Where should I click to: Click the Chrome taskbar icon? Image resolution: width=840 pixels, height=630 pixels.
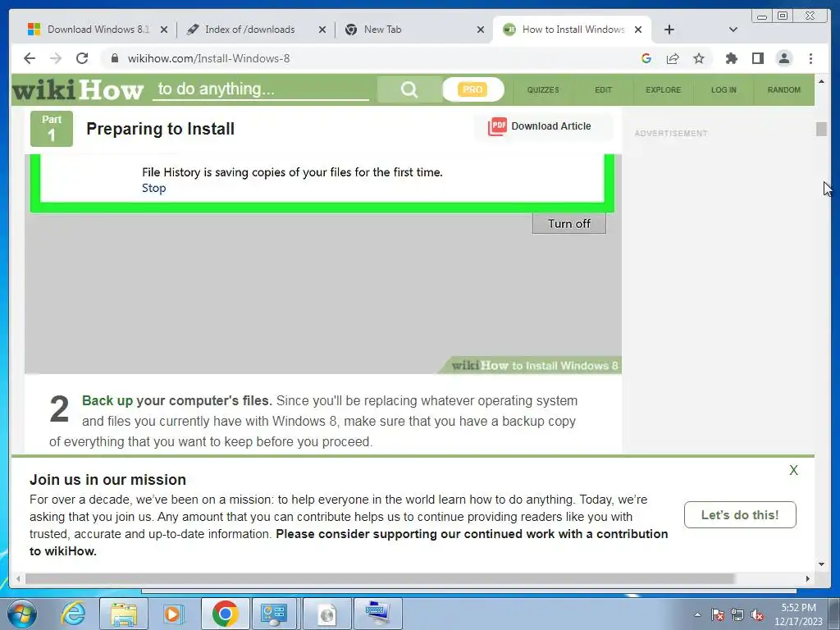point(225,614)
